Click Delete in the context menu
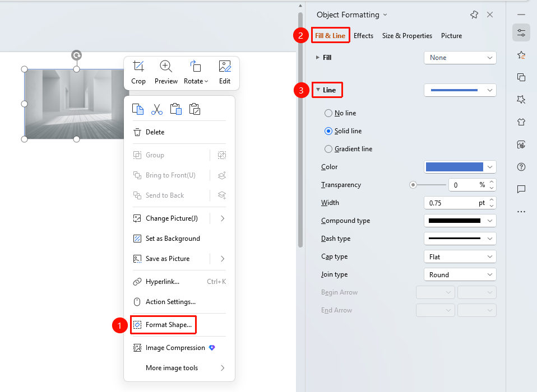Viewport: 537px width, 392px height. 179,132
